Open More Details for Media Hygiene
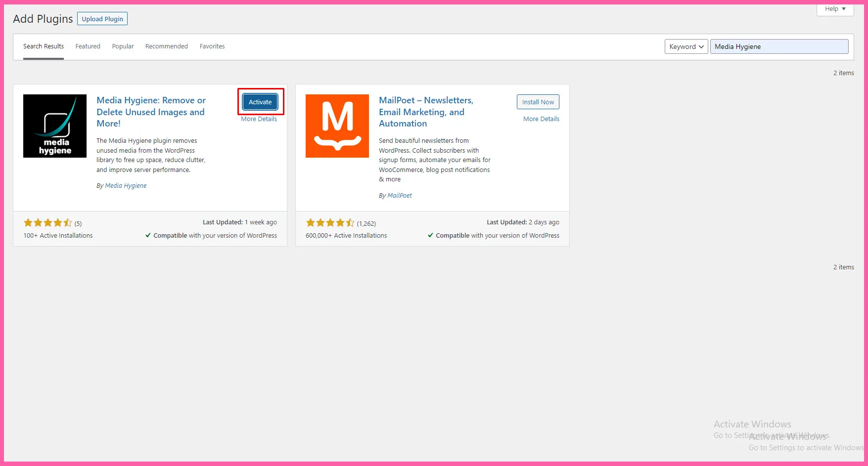 (259, 119)
